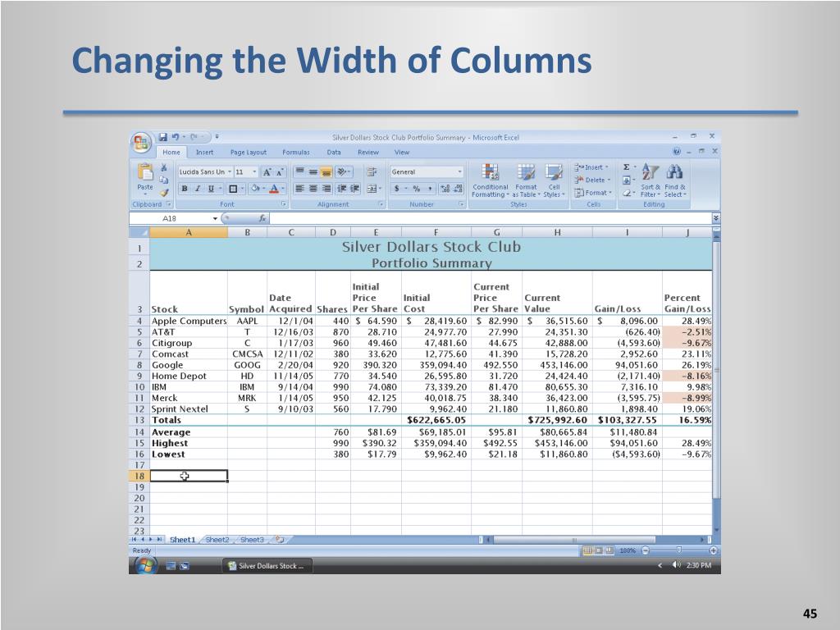Open Conditional Formatting dropdown
This screenshot has height=630, width=840.
point(491,180)
